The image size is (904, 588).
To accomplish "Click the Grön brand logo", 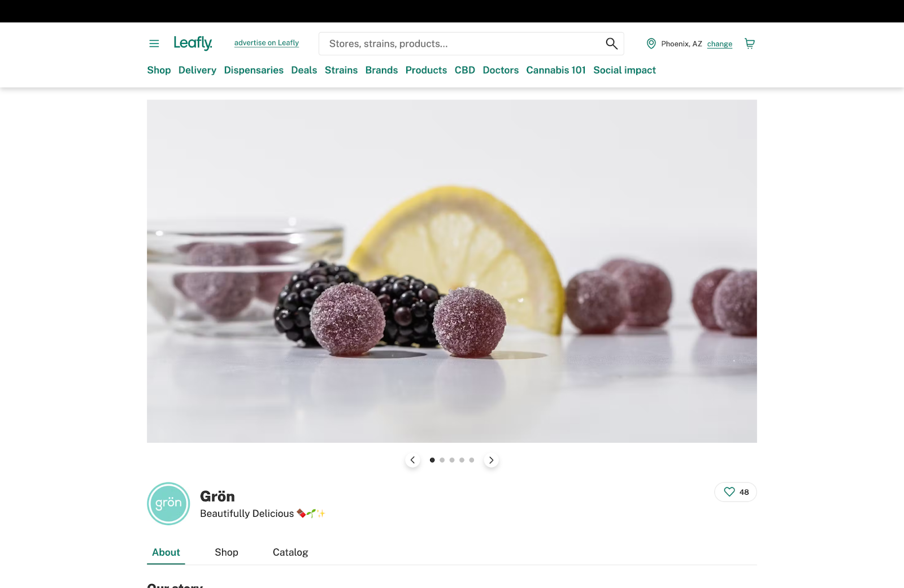I will coord(168,503).
